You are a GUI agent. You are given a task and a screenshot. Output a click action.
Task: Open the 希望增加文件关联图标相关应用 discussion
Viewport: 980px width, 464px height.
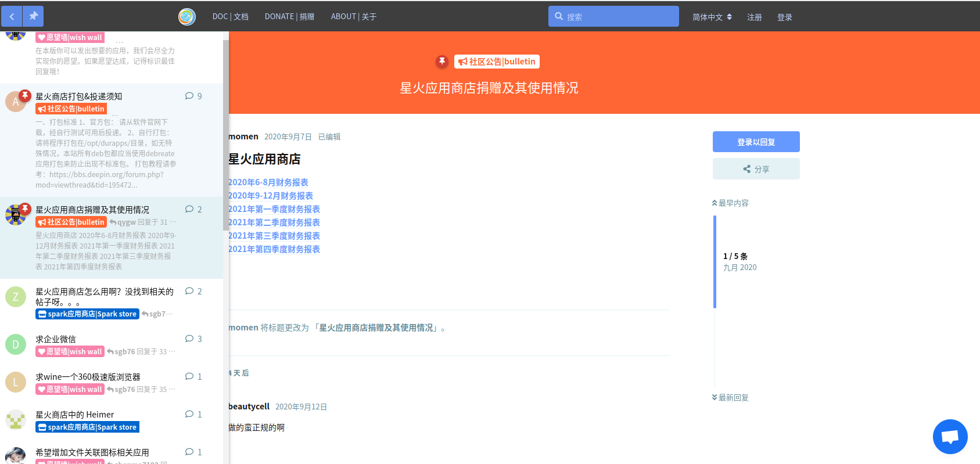tap(92, 452)
